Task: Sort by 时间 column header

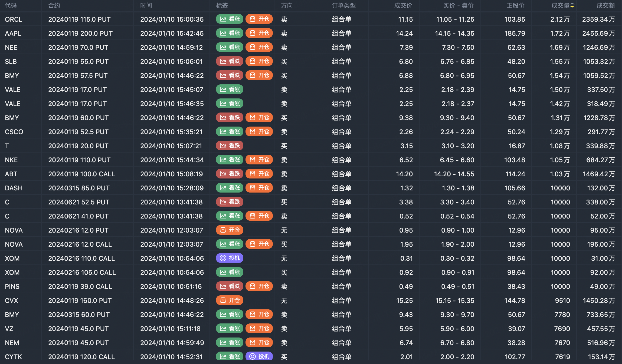Action: click(146, 6)
